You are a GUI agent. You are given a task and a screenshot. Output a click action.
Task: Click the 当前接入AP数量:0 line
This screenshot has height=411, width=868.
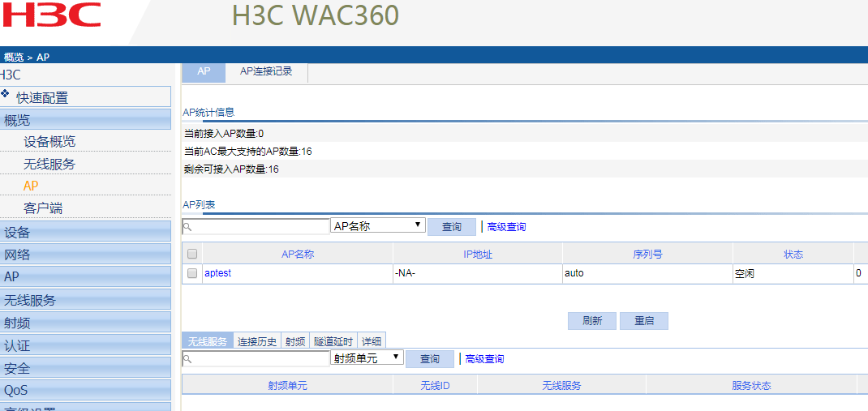(224, 133)
